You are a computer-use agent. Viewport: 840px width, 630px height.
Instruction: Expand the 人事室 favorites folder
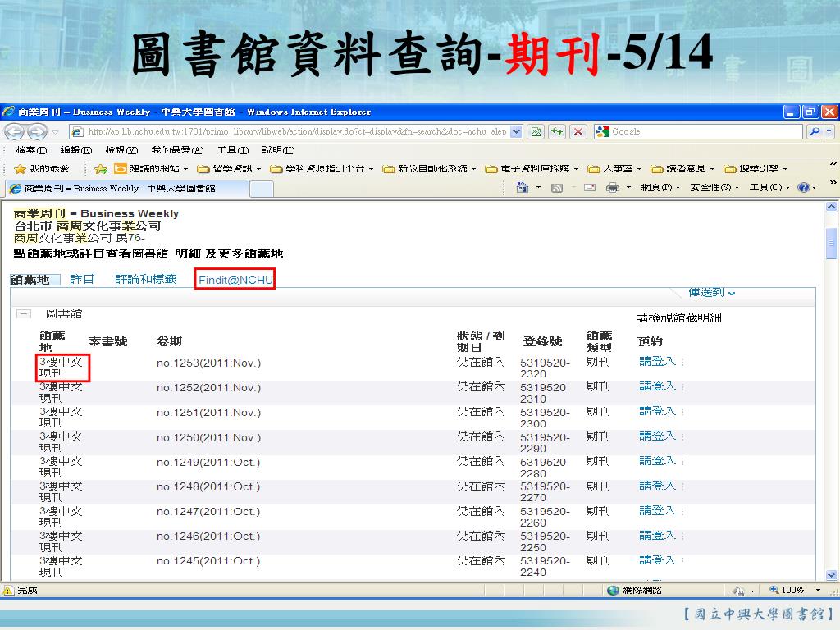(614, 169)
